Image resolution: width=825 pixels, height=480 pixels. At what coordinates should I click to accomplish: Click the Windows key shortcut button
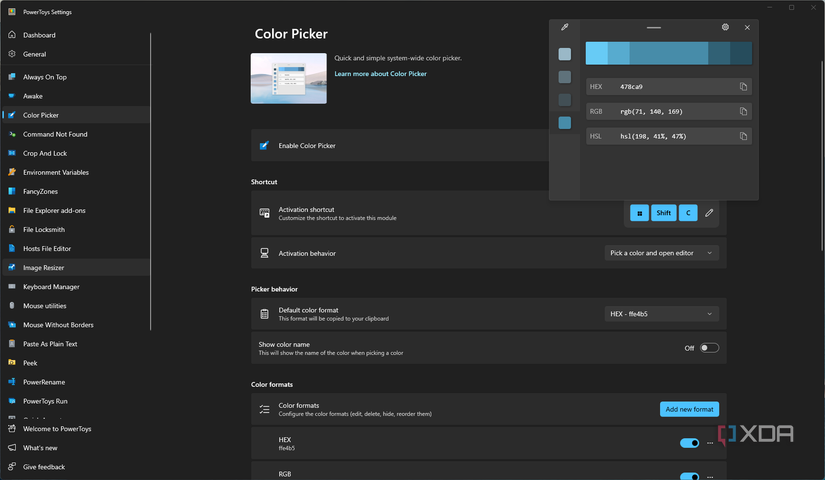point(639,213)
